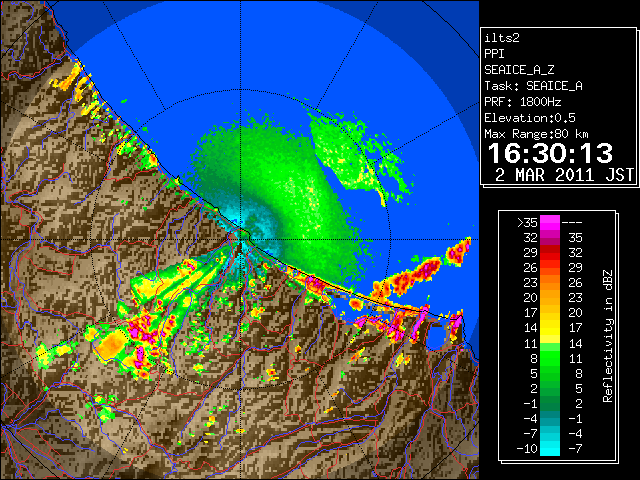Viewport: 640px width, 480px height.
Task: Click the '>35' legend label
Action: coord(527,223)
